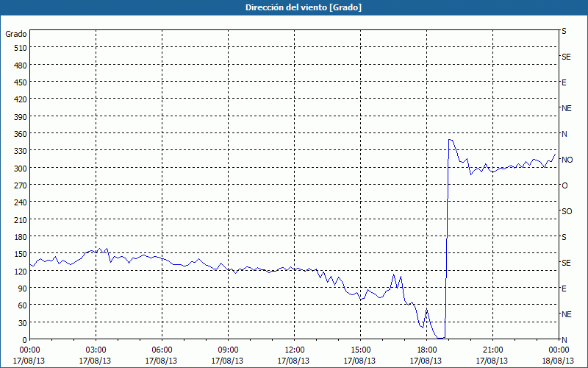Click the chart title "Dirección del viento [Grado]"
This screenshot has height=368, width=588.
tap(304, 7)
